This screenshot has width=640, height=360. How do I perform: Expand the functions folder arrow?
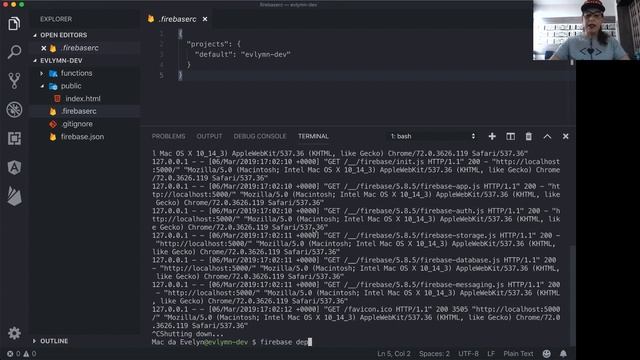tap(42, 73)
